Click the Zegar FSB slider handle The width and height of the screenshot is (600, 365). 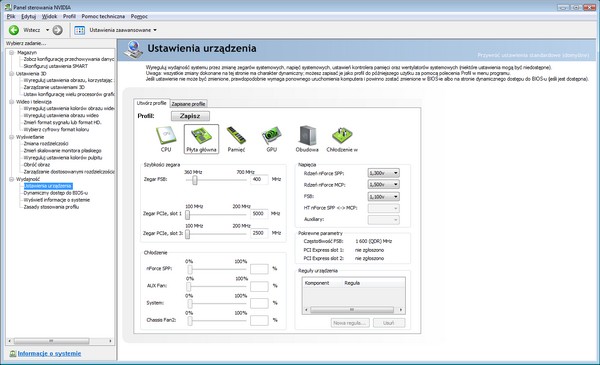click(x=195, y=180)
